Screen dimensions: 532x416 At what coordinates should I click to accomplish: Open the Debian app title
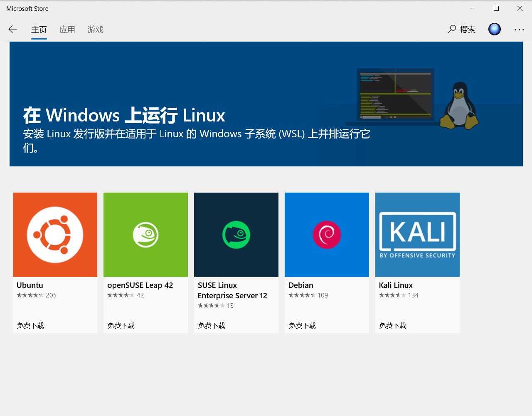point(301,285)
